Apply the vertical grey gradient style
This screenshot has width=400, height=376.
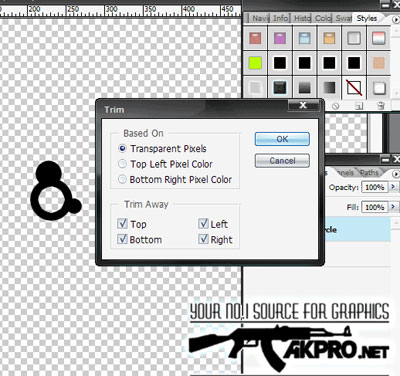tap(305, 88)
